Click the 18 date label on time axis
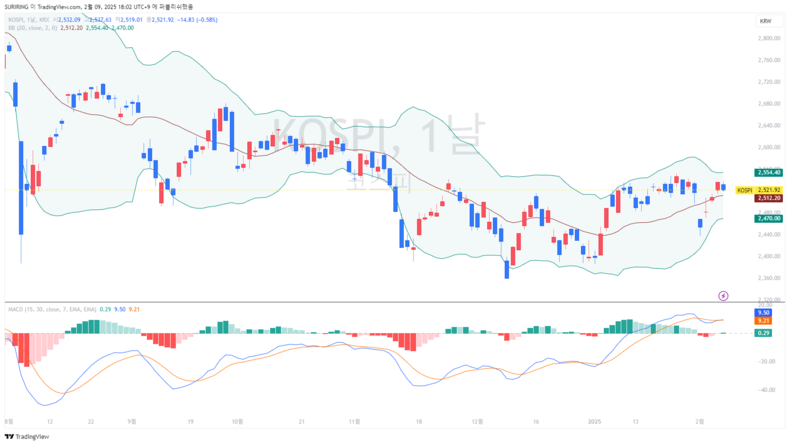Screen dimensions: 790x445 [x=419, y=421]
